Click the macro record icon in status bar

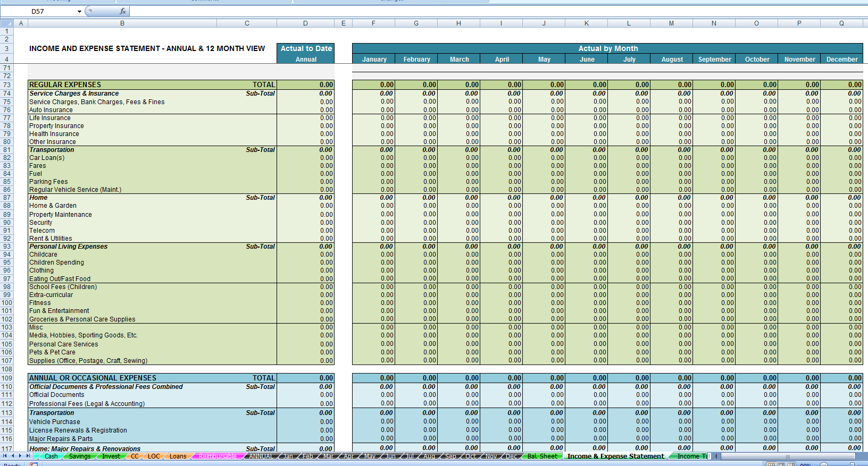34,464
